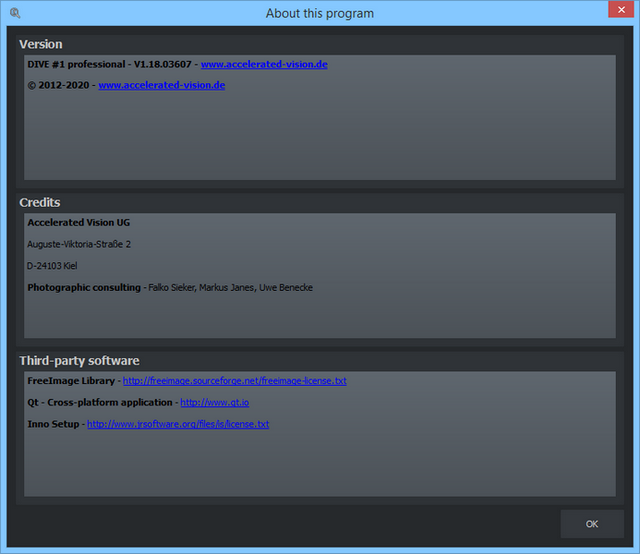
Task: Click the OK button
Action: (592, 524)
